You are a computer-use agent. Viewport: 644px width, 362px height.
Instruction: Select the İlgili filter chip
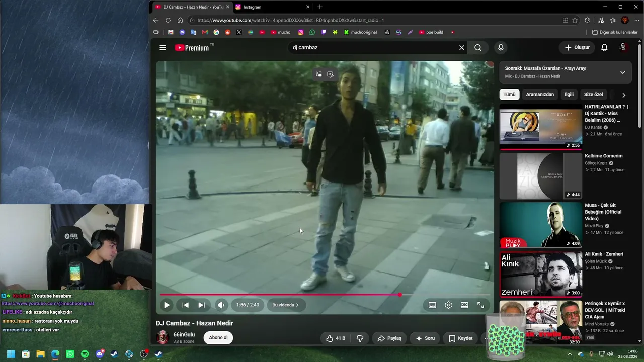pos(569,95)
